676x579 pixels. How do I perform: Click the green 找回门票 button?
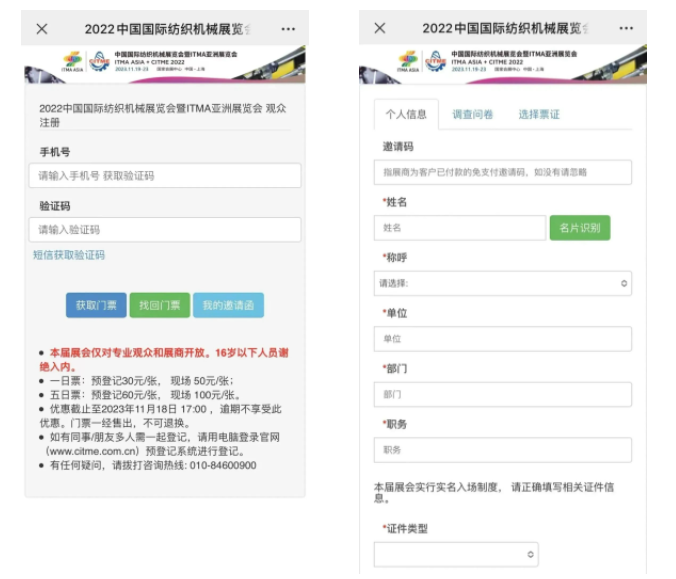click(x=160, y=305)
